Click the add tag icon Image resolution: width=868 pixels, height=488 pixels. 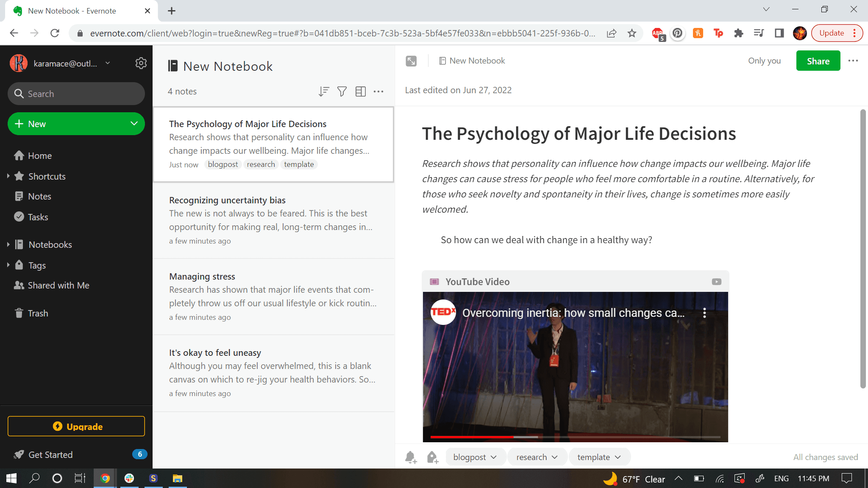(432, 457)
